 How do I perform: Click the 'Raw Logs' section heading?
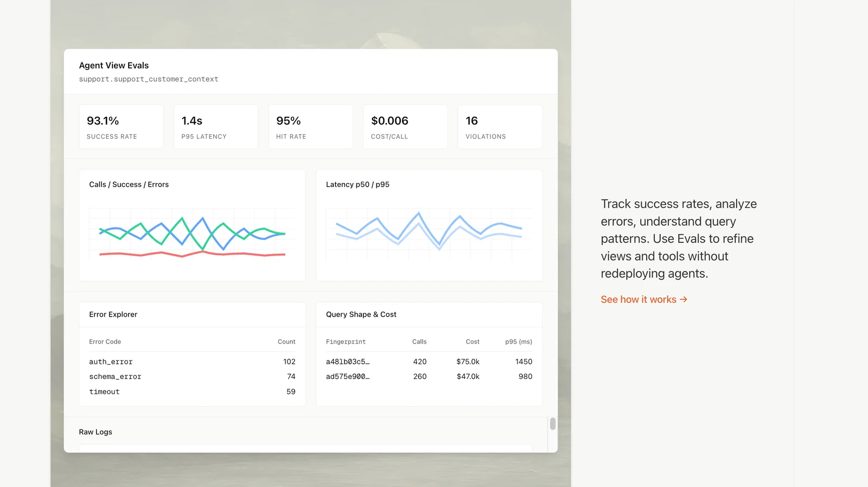[95, 432]
